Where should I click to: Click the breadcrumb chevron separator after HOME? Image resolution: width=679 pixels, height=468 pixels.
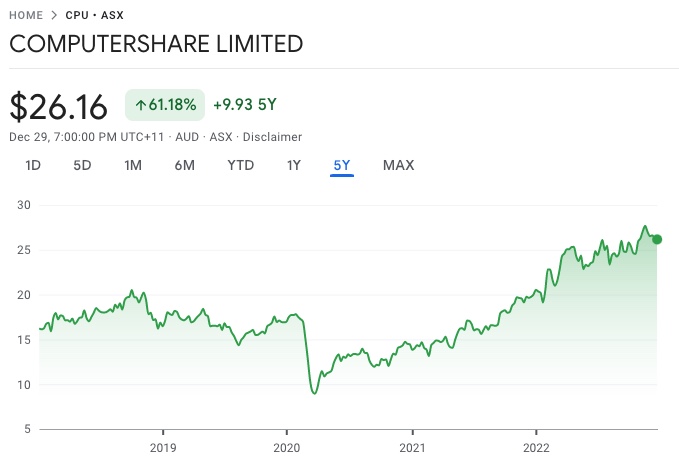point(54,15)
